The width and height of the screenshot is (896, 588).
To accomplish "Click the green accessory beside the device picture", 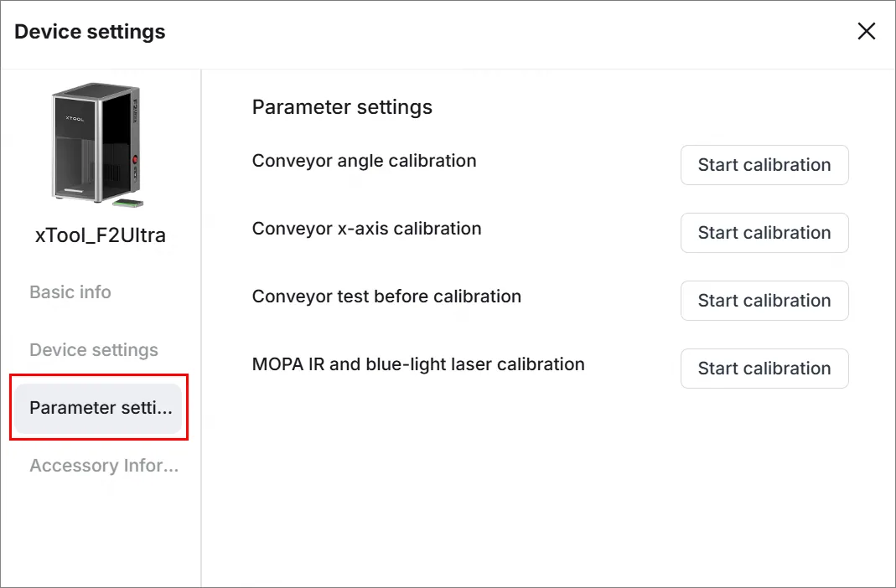I will (x=127, y=202).
